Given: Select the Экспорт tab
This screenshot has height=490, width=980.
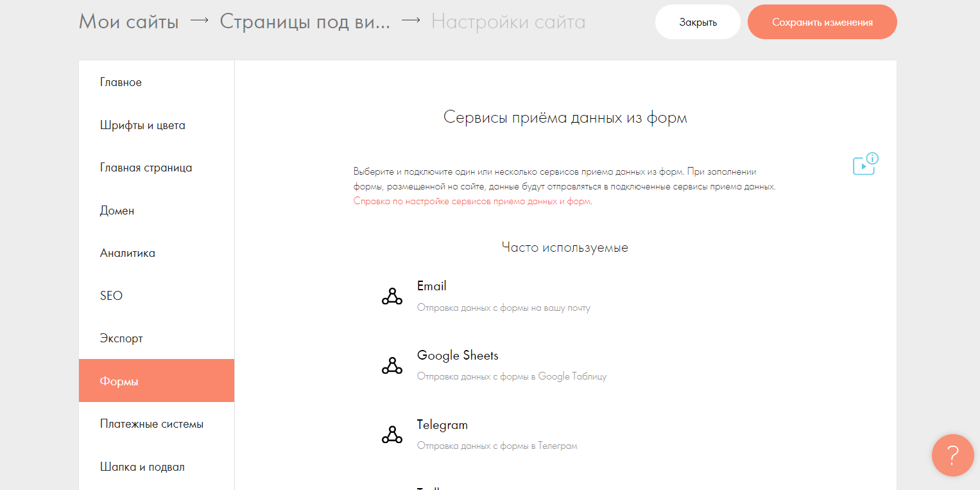Looking at the screenshot, I should [x=157, y=338].
